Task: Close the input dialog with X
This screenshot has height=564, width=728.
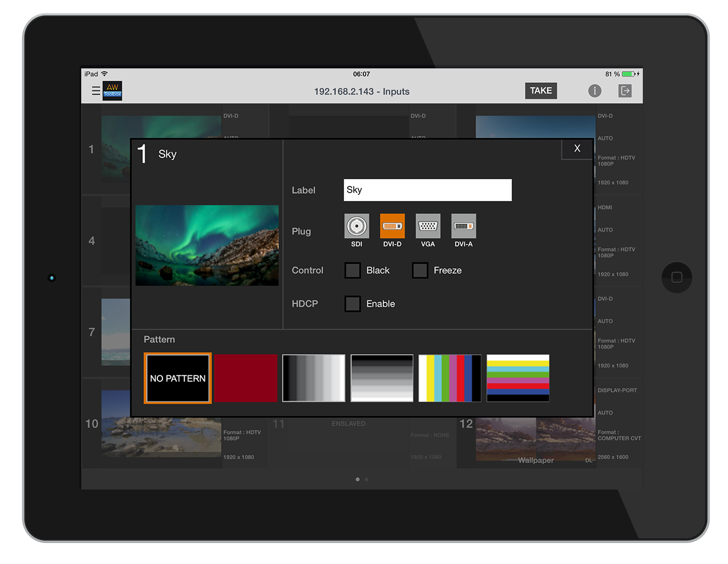Action: tap(577, 149)
